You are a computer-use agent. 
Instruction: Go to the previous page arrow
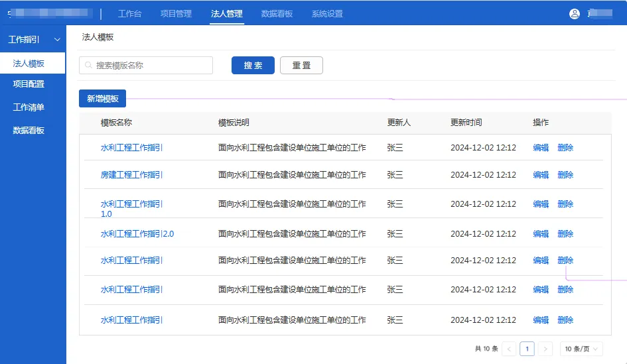[x=509, y=349]
